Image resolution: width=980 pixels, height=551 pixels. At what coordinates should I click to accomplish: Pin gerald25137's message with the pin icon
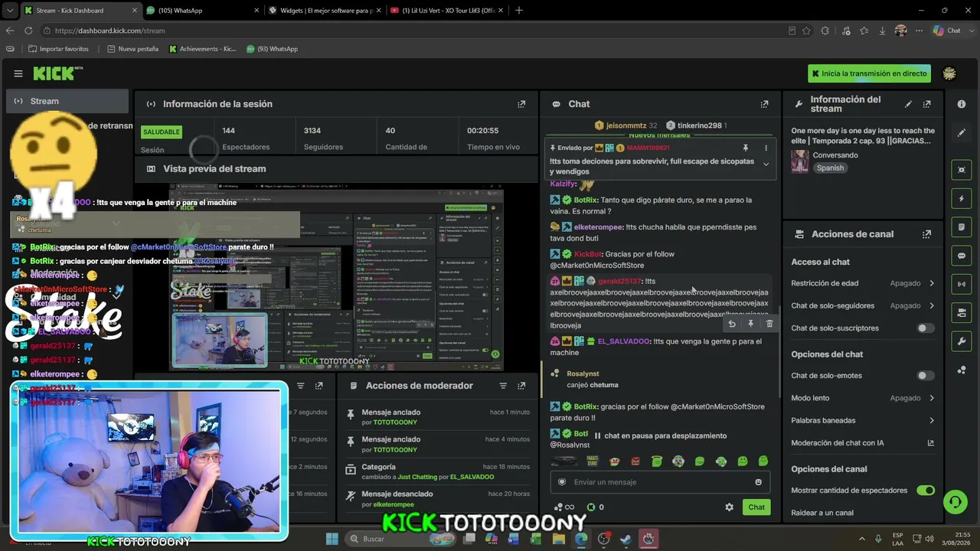[750, 324]
